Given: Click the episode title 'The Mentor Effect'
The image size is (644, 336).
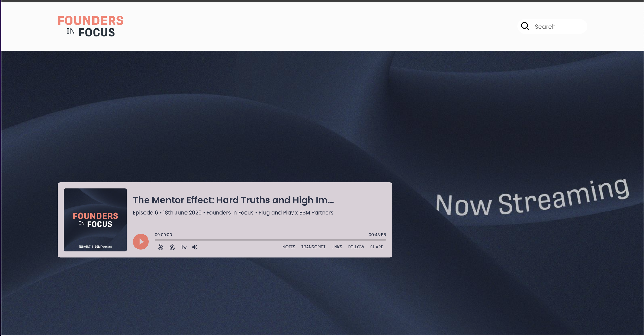Looking at the screenshot, I should (x=233, y=200).
